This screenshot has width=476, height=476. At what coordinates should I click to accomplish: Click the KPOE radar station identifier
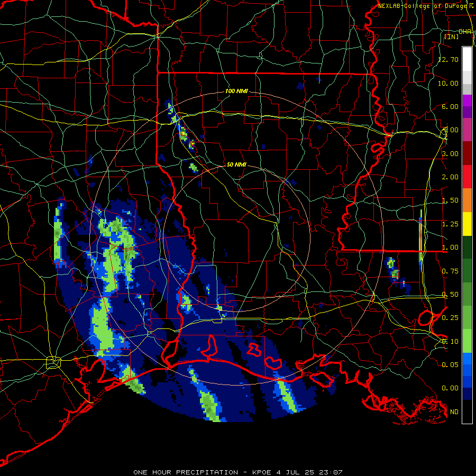point(262,472)
